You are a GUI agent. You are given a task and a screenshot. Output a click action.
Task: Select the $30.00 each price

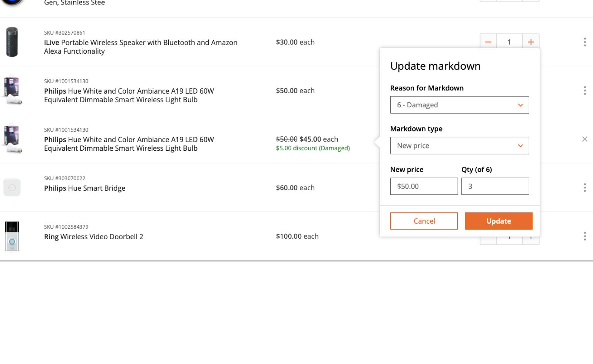295,42
